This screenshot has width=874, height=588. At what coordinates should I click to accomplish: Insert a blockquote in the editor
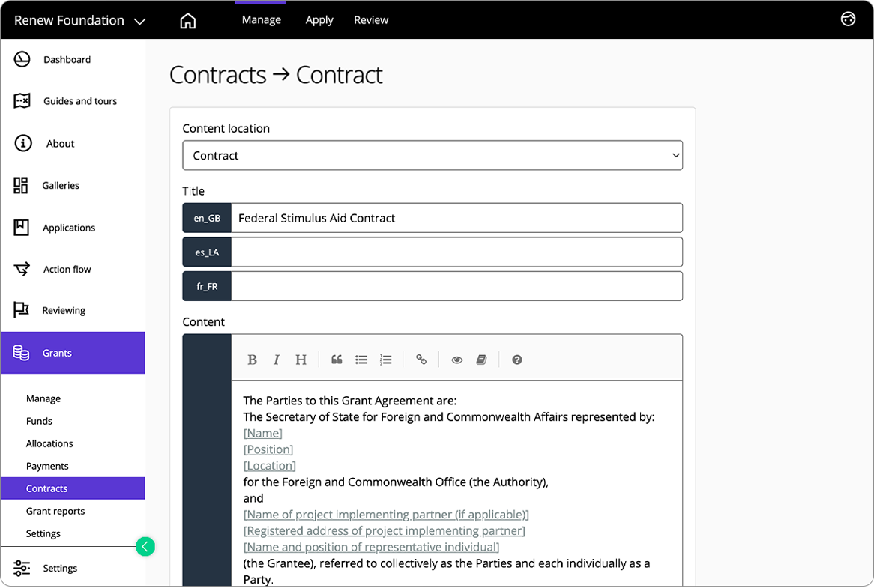[337, 360]
